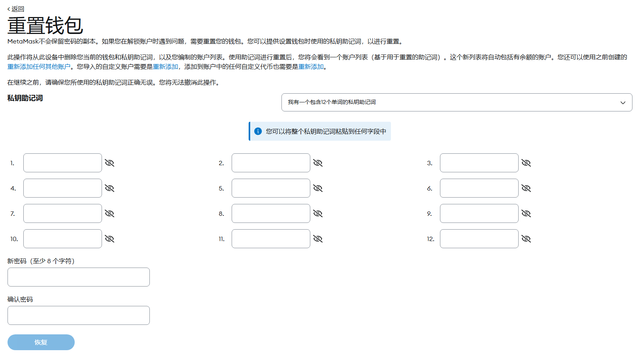This screenshot has height=364, width=638.
Task: Toggle visibility icon for word 11
Action: point(318,239)
